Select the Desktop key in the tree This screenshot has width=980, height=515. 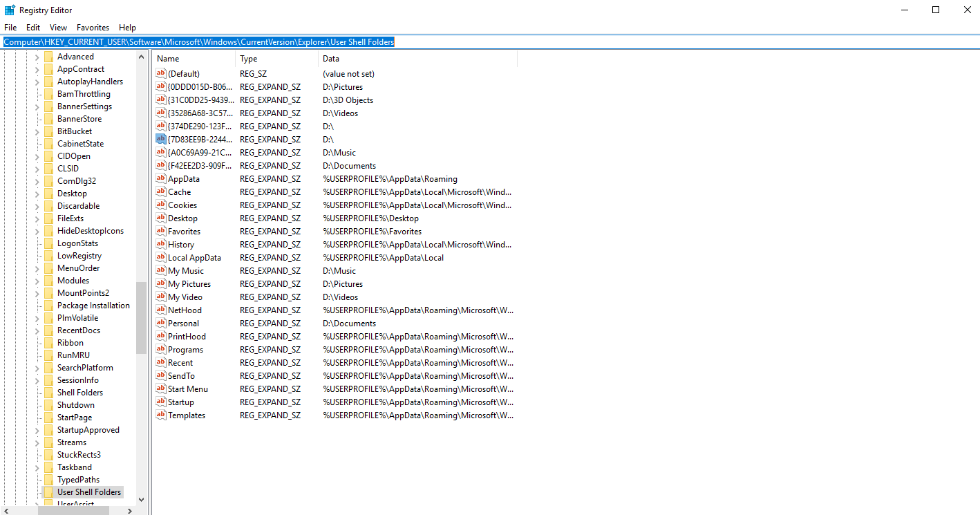(72, 194)
